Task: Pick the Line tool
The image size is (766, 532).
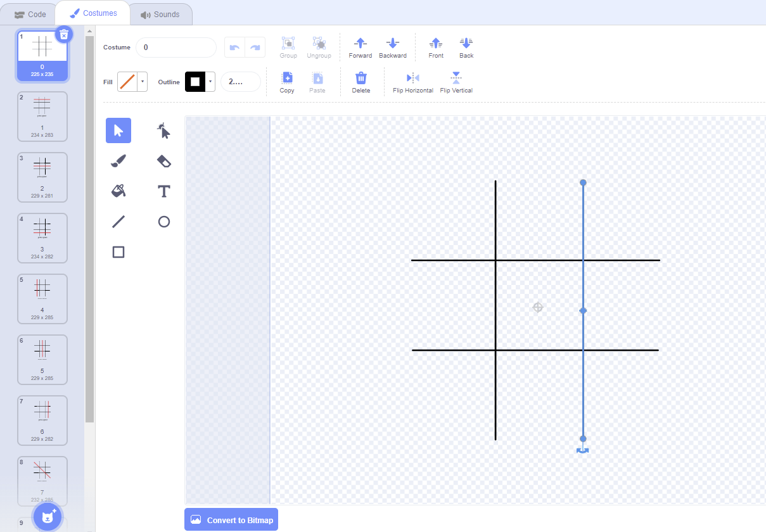Action: point(118,222)
